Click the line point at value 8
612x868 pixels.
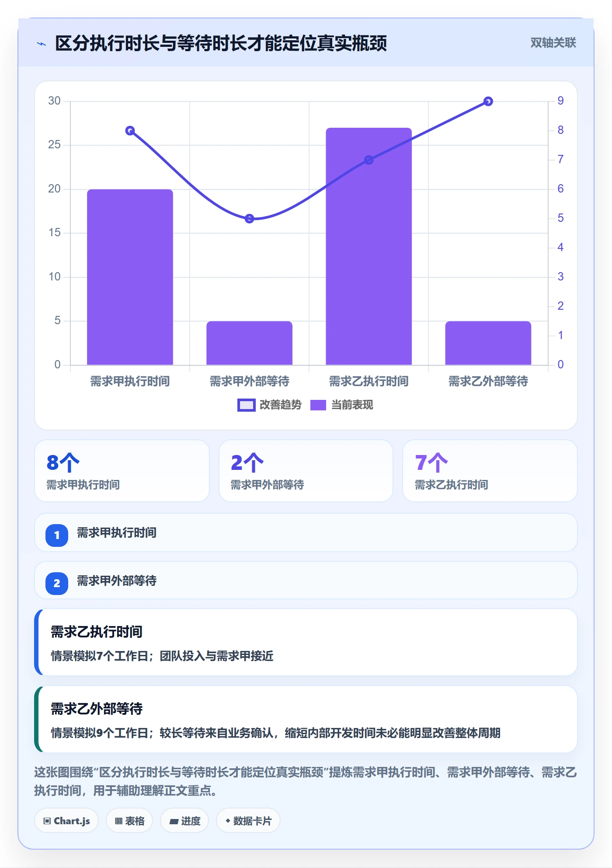click(x=130, y=130)
